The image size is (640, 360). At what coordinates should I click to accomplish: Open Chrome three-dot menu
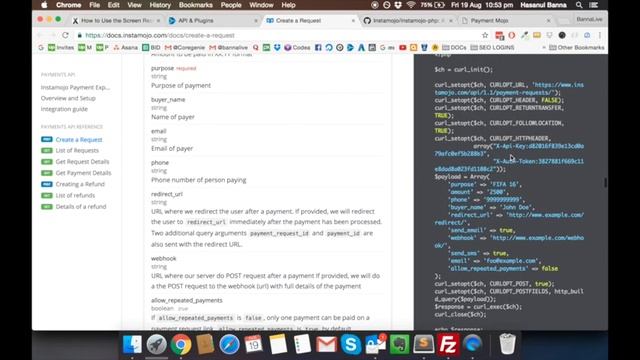tap(600, 35)
